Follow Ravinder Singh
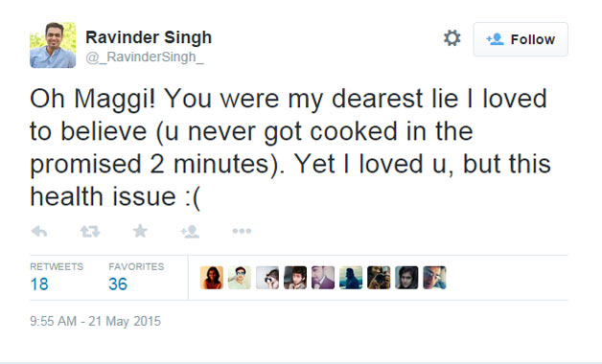This screenshot has width=602, height=364. click(521, 39)
